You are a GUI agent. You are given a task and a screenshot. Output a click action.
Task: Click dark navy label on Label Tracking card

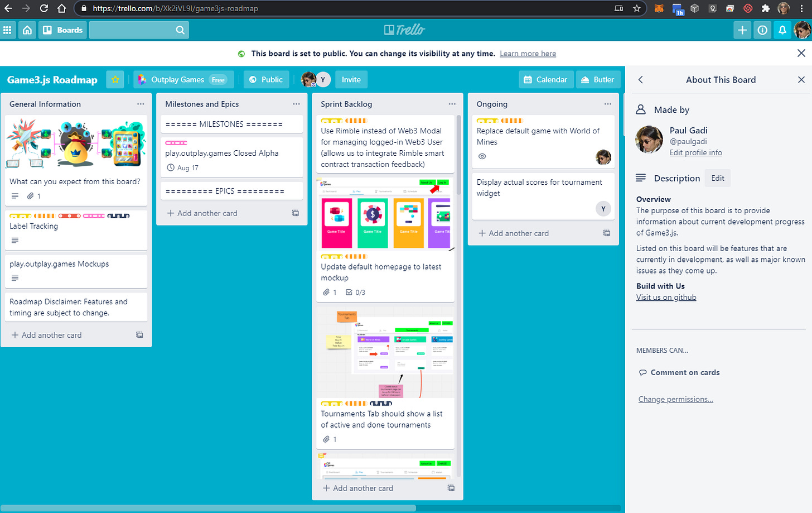(119, 216)
